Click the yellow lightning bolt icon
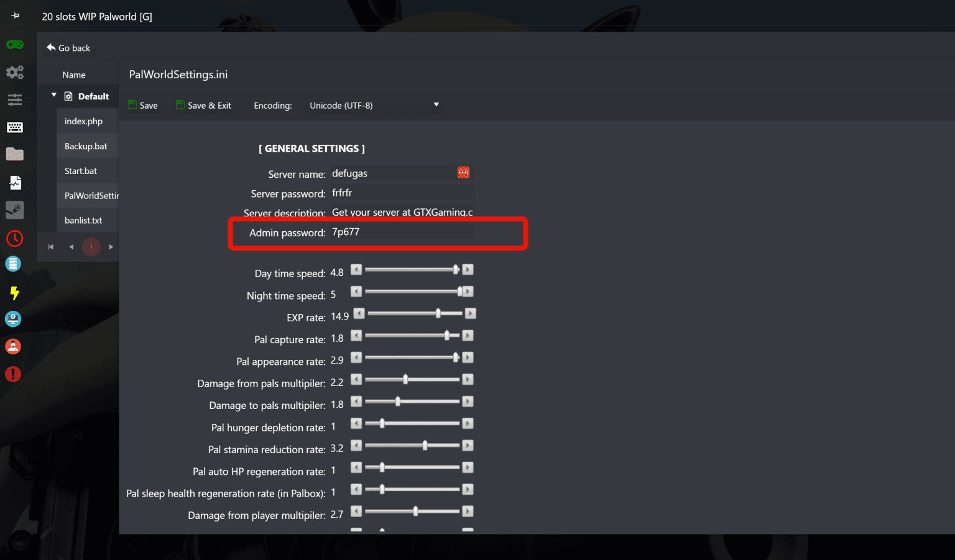Viewport: 955px width, 560px height. pyautogui.click(x=14, y=292)
